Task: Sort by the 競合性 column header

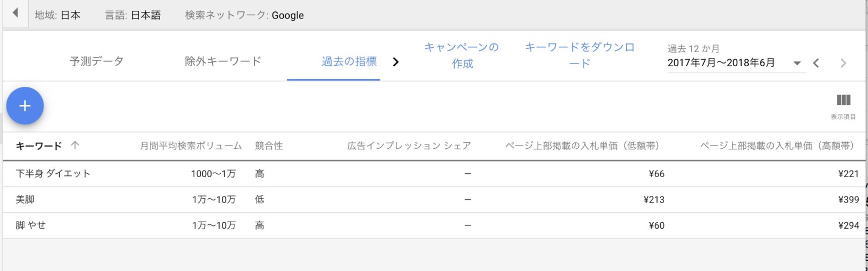Action: coord(269,146)
